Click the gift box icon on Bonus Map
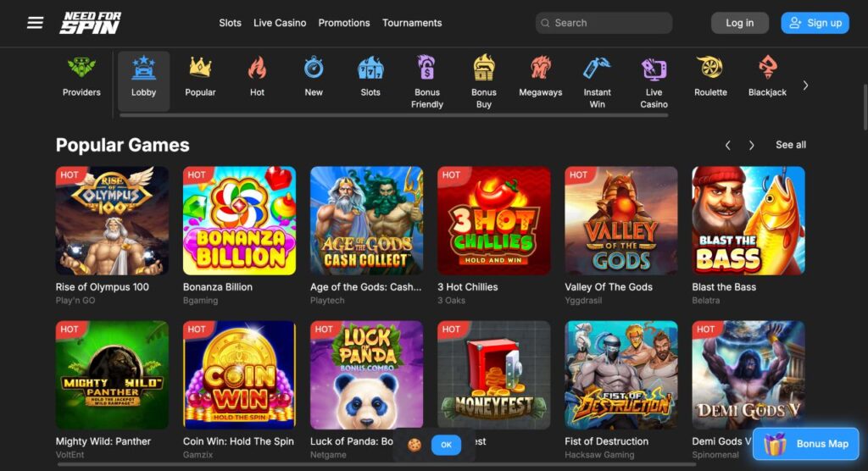 pyautogui.click(x=775, y=444)
